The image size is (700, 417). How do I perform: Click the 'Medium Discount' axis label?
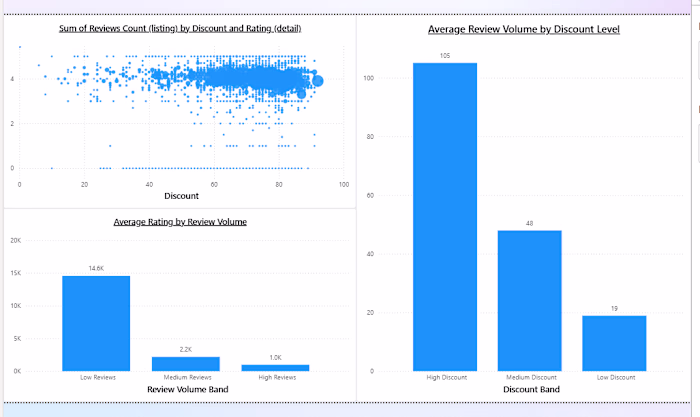click(531, 377)
